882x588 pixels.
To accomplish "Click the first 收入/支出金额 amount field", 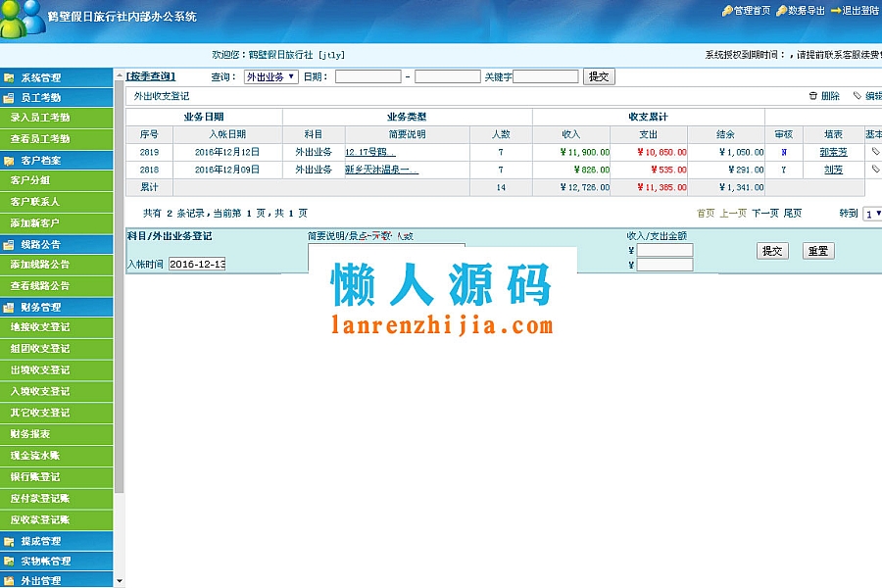I will [x=664, y=251].
